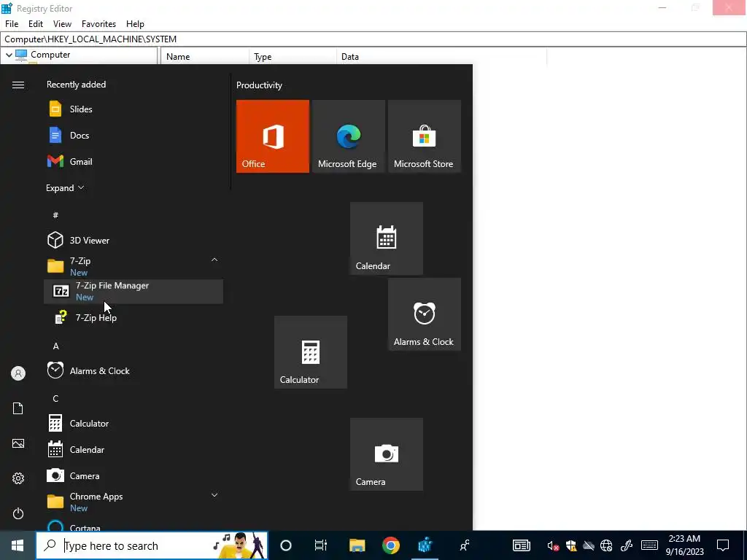Open File Explorer from the taskbar
Image resolution: width=747 pixels, height=560 pixels.
357,545
